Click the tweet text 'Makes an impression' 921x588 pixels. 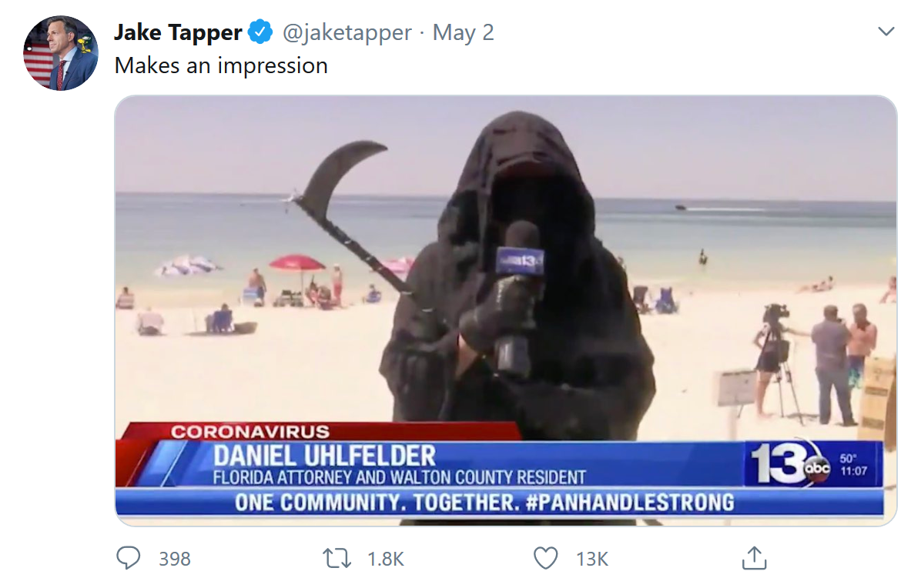tap(221, 65)
